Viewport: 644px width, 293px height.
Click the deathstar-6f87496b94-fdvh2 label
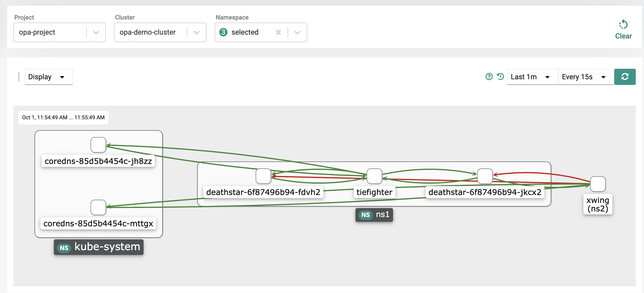pyautogui.click(x=263, y=192)
